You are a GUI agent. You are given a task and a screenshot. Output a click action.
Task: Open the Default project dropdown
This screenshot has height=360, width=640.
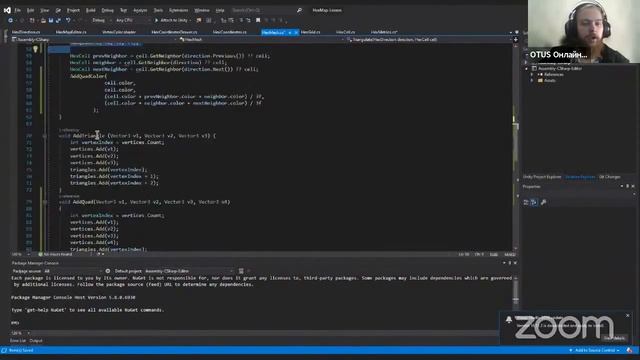pos(189,271)
